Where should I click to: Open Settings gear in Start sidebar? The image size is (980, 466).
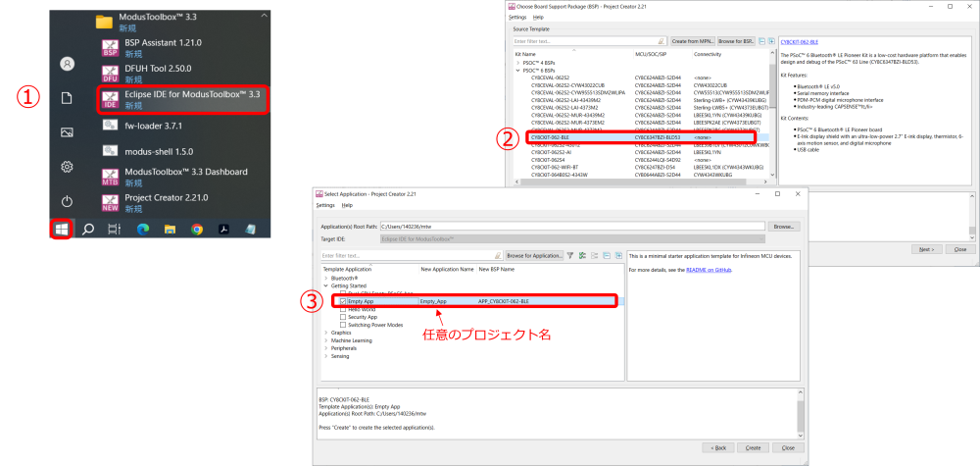pos(68,167)
